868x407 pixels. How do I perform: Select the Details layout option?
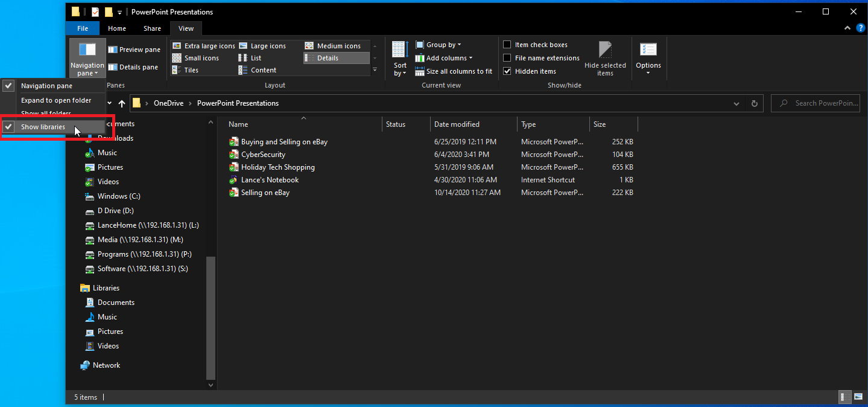click(x=336, y=58)
